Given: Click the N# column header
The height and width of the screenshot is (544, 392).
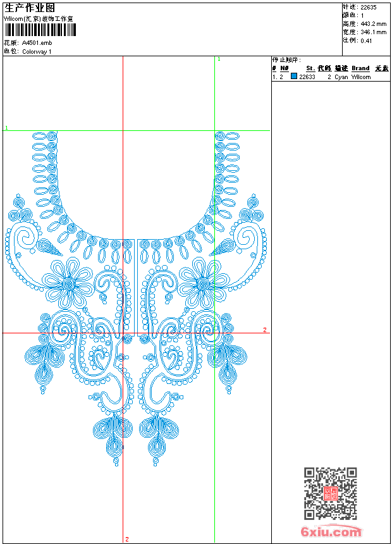Looking at the screenshot, I should [x=285, y=68].
